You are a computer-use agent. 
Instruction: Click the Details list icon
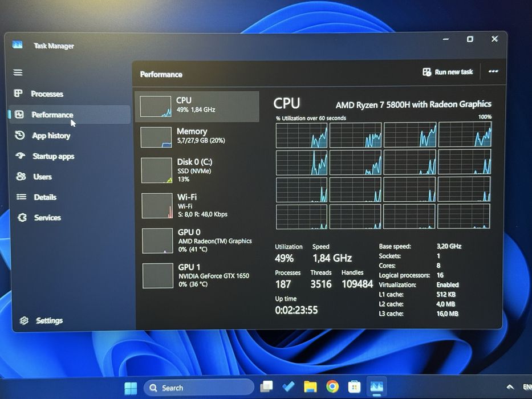[x=21, y=197]
